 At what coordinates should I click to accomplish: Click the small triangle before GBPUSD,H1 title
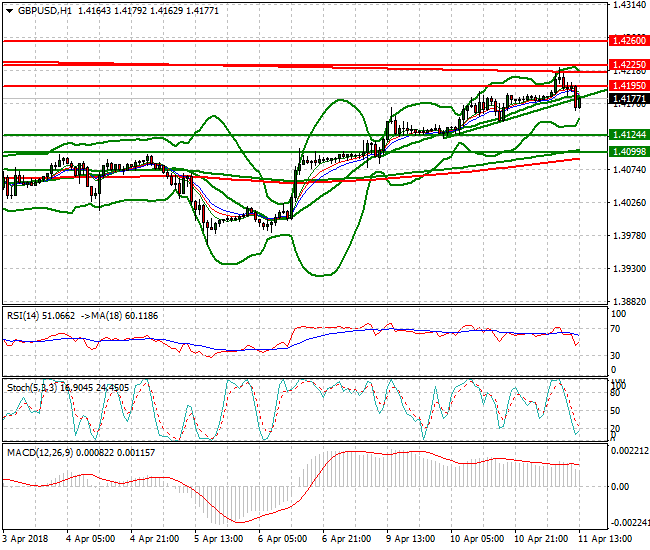click(9, 11)
